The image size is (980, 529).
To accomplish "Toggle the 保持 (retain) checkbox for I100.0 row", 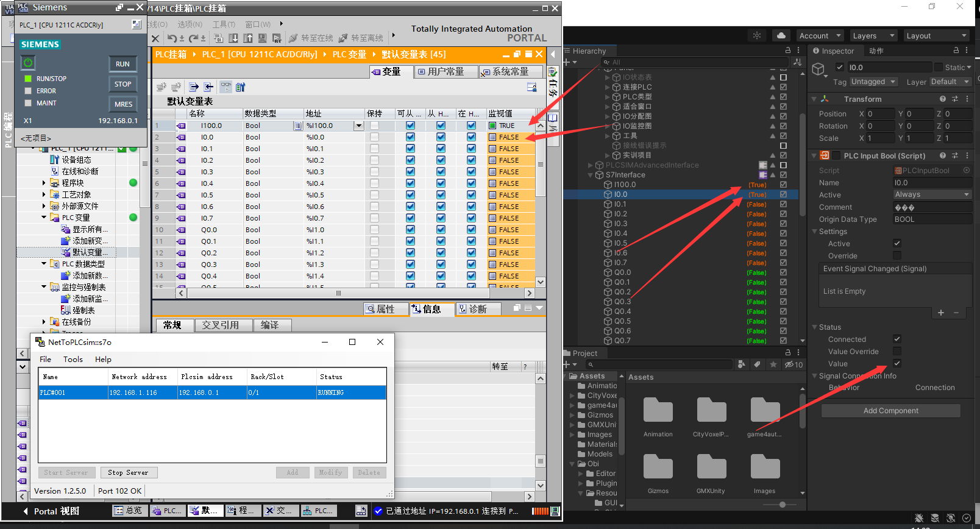I will 374,126.
